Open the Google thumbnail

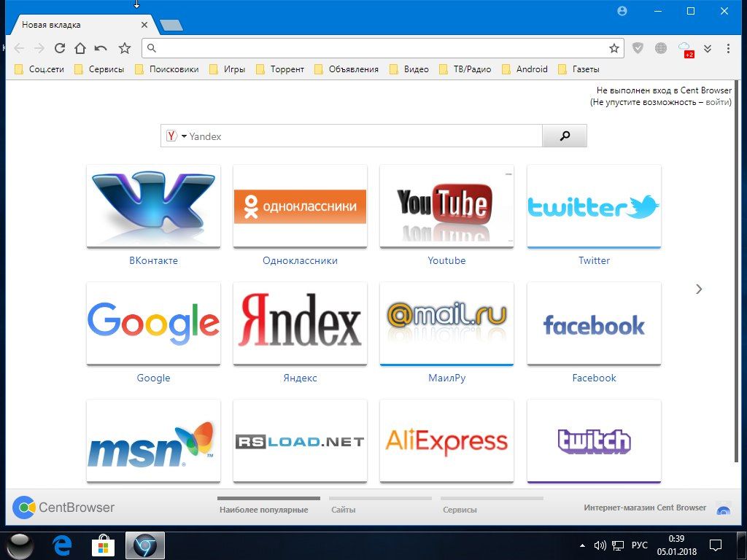tap(153, 324)
